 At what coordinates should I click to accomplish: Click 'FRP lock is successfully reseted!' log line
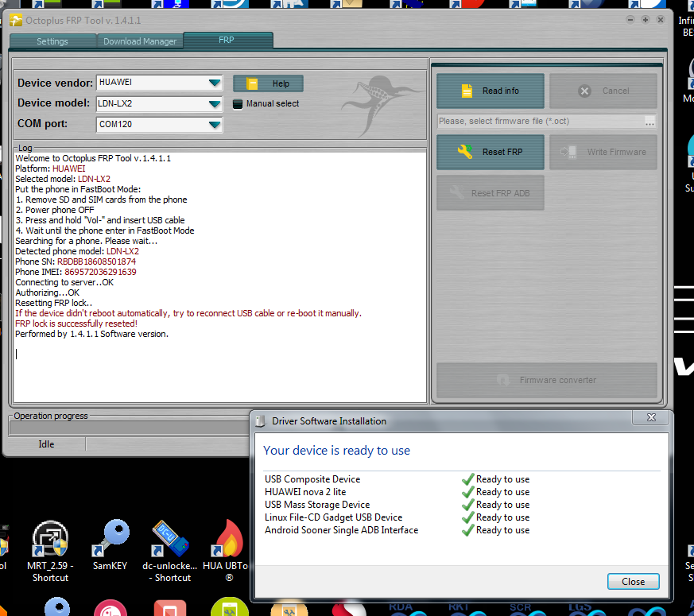pos(76,323)
